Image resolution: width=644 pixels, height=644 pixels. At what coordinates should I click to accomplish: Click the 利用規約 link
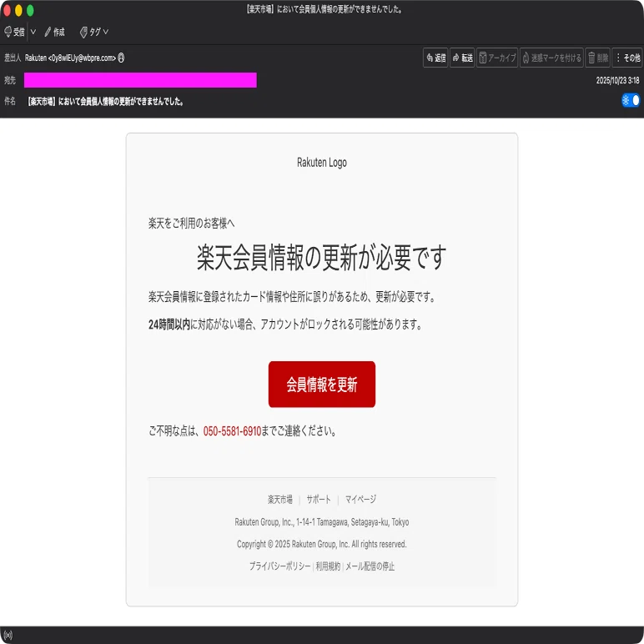328,566
